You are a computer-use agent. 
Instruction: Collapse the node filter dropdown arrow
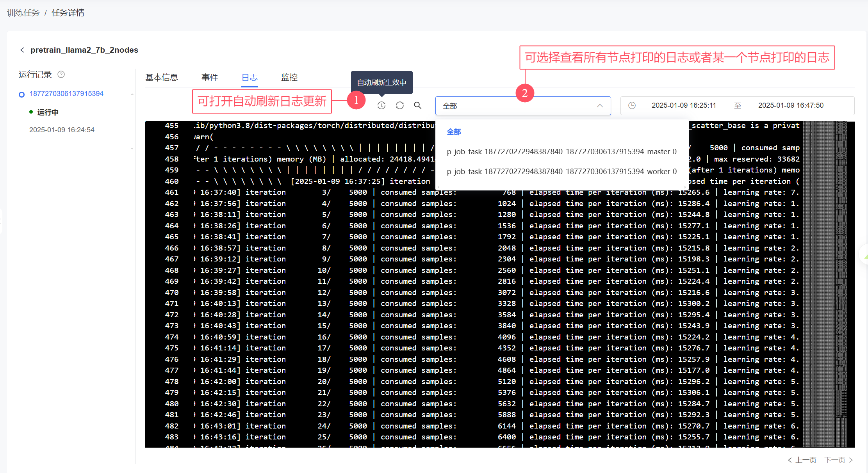pyautogui.click(x=600, y=106)
